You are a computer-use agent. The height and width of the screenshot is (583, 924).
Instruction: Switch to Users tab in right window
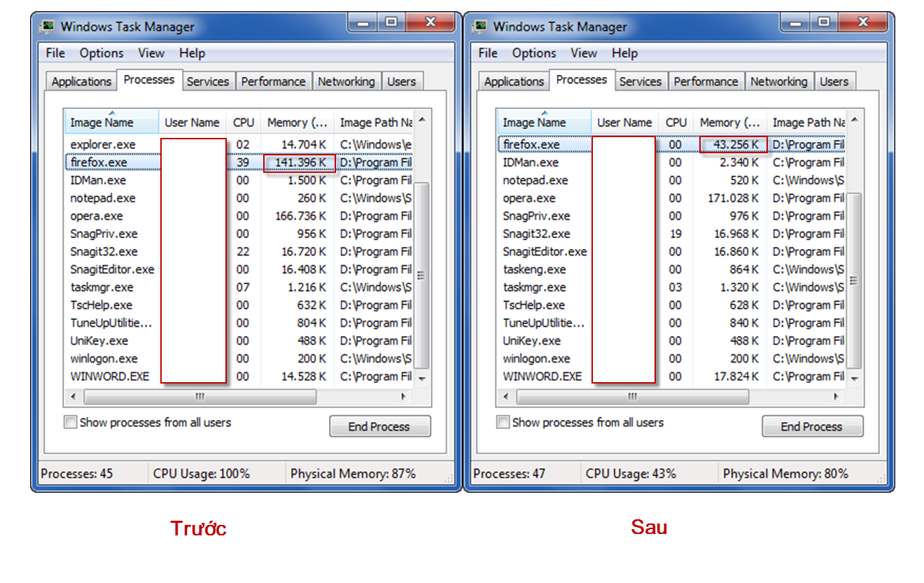[834, 82]
